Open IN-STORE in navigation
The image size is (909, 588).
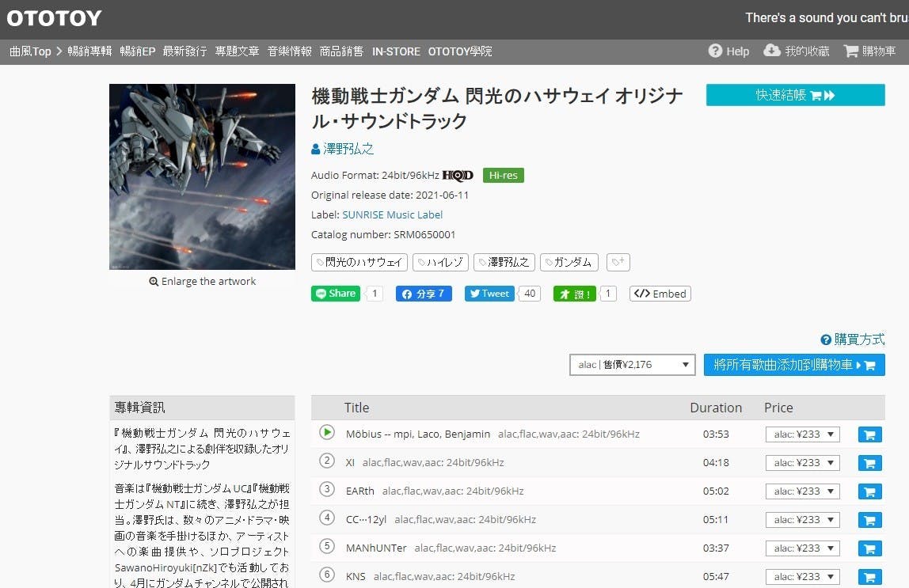tap(396, 51)
